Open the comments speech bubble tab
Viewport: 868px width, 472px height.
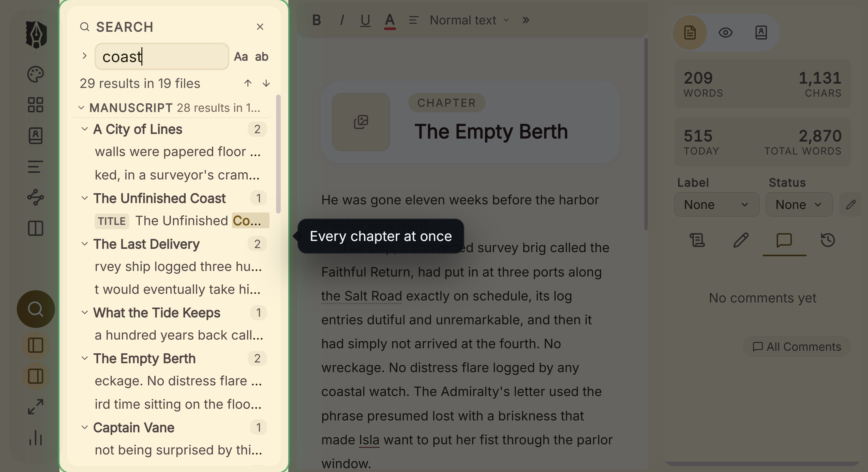pyautogui.click(x=784, y=240)
